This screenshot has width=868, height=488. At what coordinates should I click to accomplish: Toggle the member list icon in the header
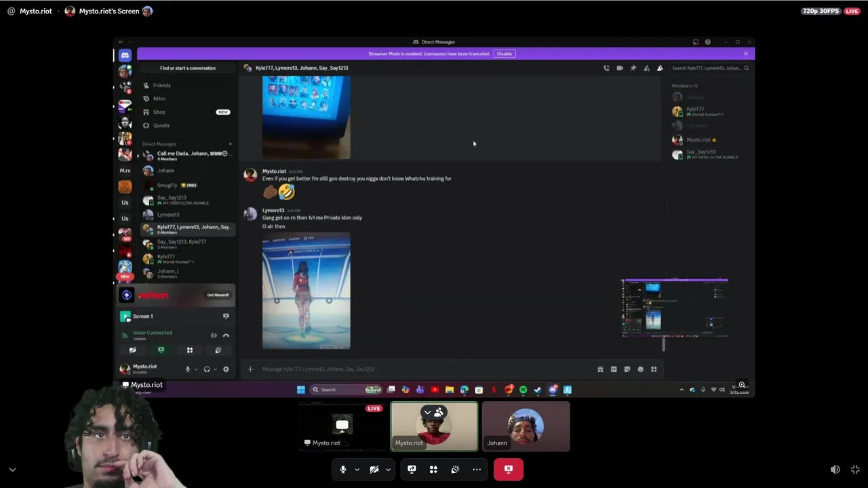pyautogui.click(x=660, y=68)
